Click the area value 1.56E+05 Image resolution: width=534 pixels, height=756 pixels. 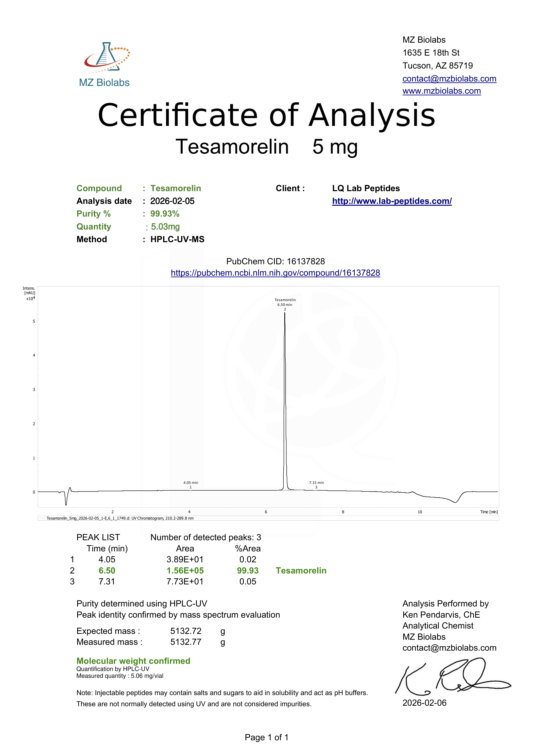185,571
